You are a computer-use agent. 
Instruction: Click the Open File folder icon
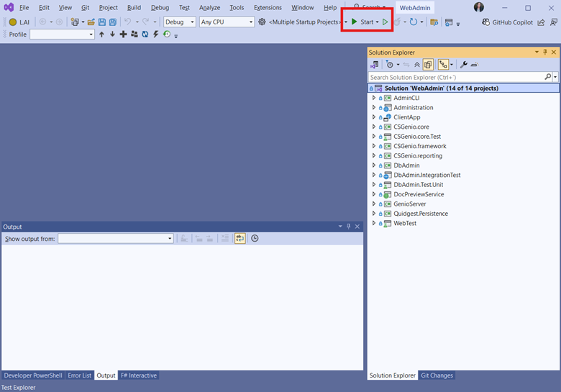tap(91, 22)
